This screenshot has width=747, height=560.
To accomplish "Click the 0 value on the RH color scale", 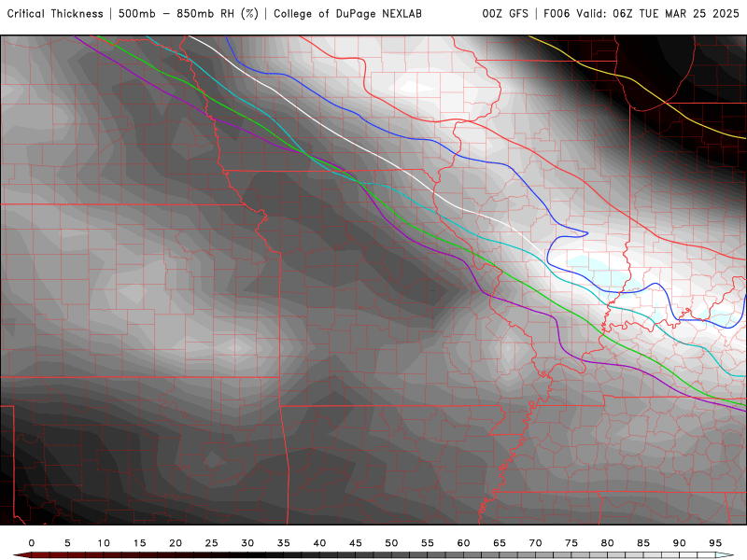I will (x=32, y=543).
